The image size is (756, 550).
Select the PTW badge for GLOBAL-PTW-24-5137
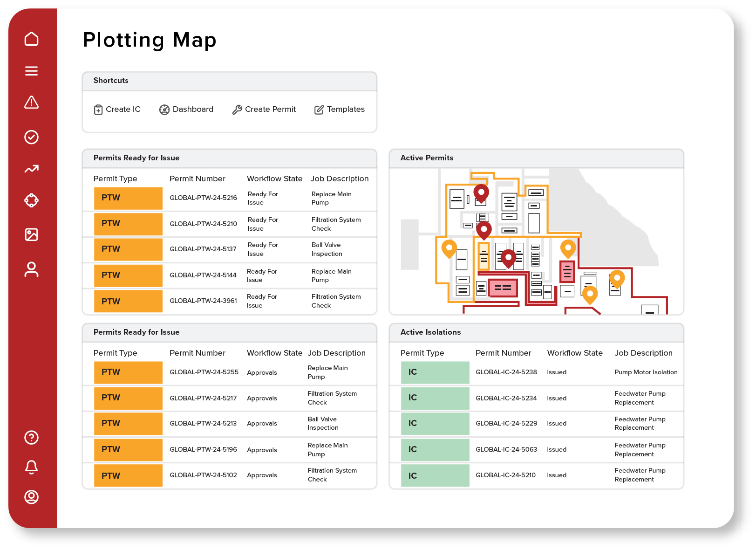click(128, 249)
